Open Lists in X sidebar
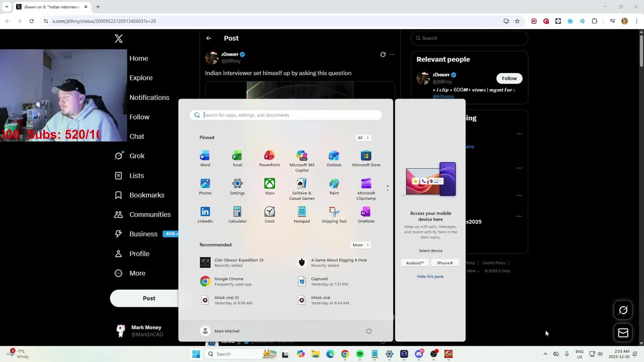The width and height of the screenshot is (644, 362). (130, 175)
